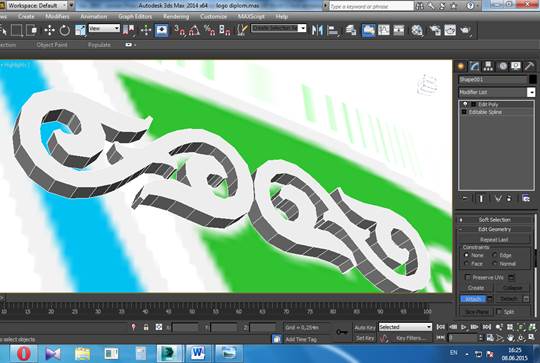The width and height of the screenshot is (540, 363).
Task: Expand Soft Selection rollout
Action: point(494,220)
